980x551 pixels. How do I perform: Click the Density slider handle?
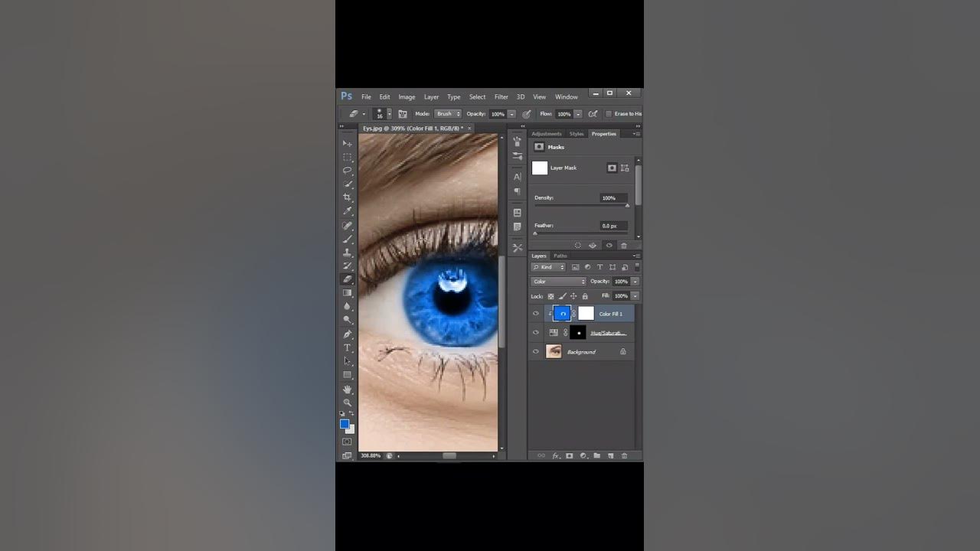(627, 205)
